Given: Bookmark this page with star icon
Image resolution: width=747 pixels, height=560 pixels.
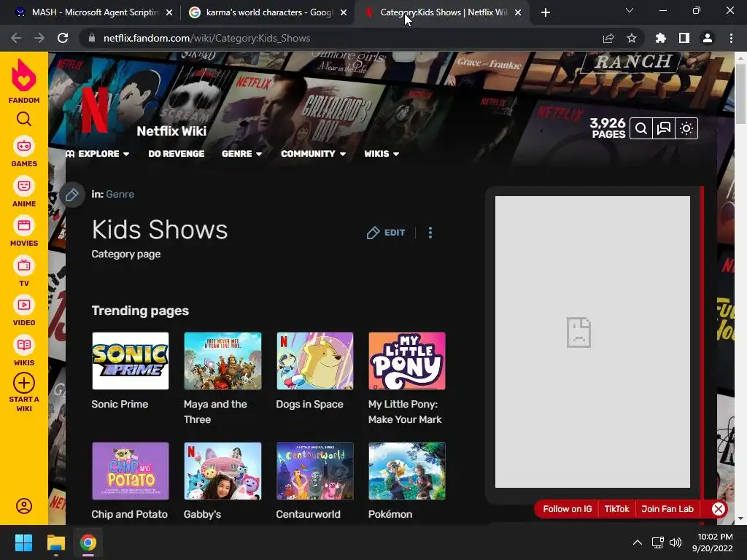Looking at the screenshot, I should pyautogui.click(x=631, y=38).
